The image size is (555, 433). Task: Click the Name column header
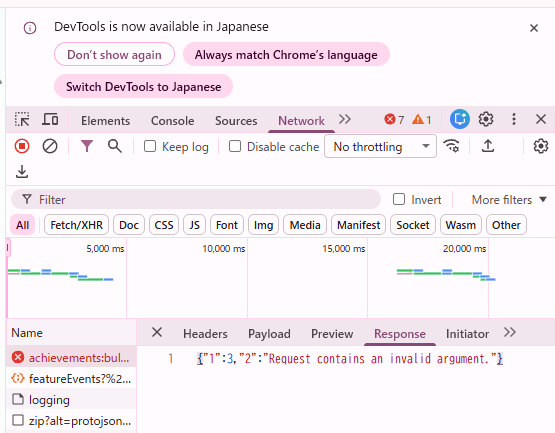(x=71, y=332)
